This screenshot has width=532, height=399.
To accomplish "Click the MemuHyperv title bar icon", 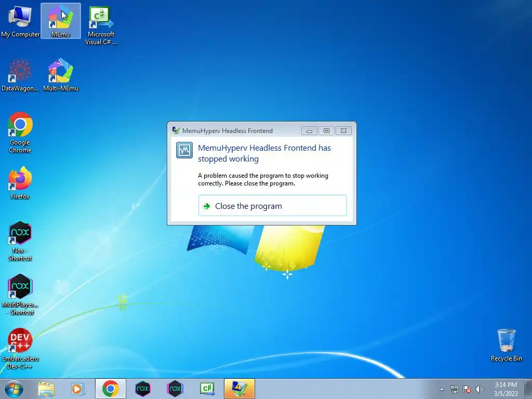I will click(176, 130).
